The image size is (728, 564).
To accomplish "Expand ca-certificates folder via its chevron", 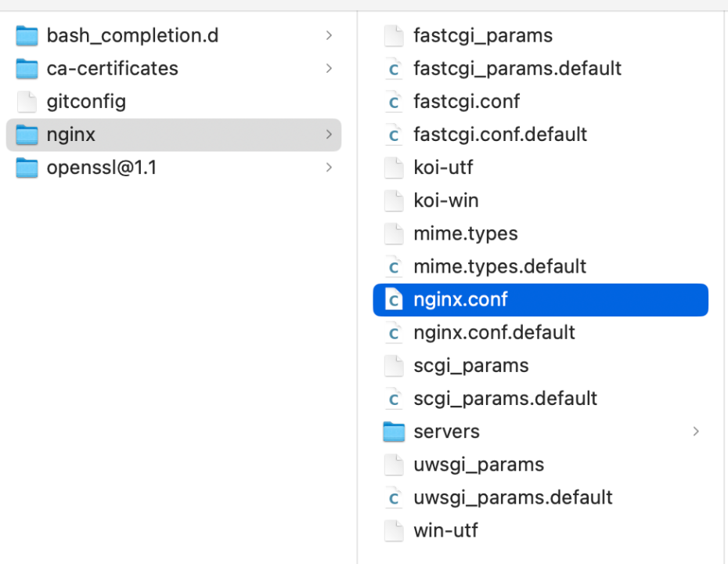I will [x=330, y=69].
